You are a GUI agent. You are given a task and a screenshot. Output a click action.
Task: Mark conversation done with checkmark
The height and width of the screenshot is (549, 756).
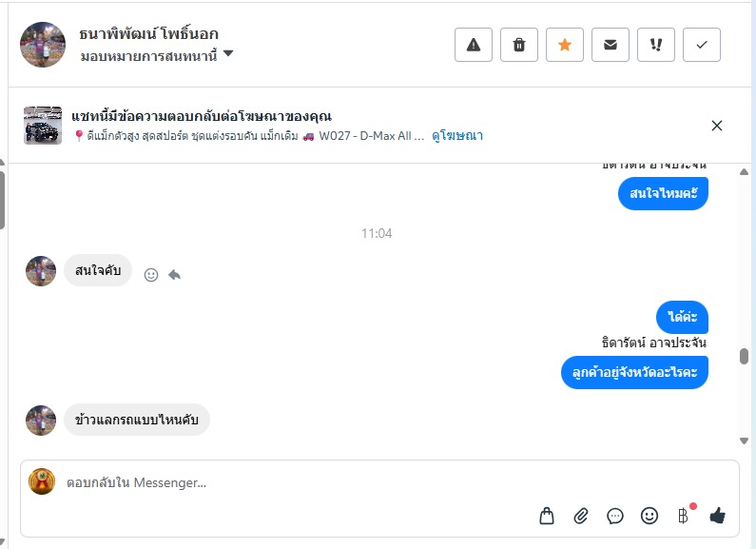(x=702, y=45)
